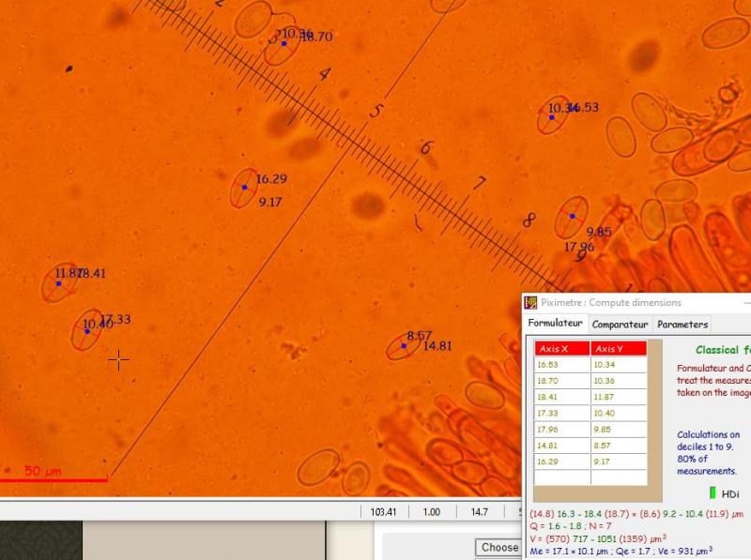Toggle the green HDi indicator
751x560 pixels.
pyautogui.click(x=713, y=492)
